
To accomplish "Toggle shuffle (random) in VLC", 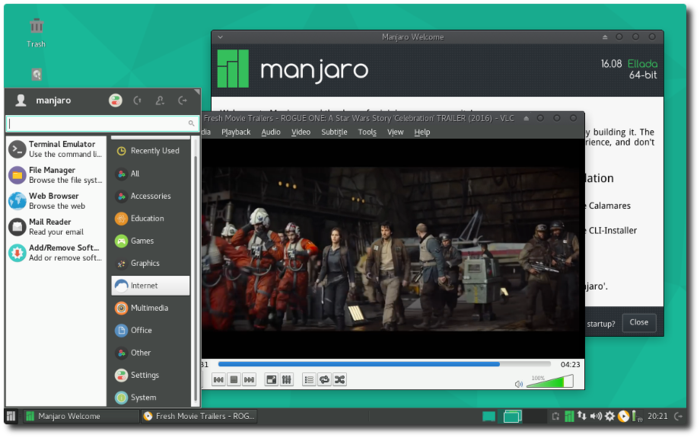I will tap(340, 380).
